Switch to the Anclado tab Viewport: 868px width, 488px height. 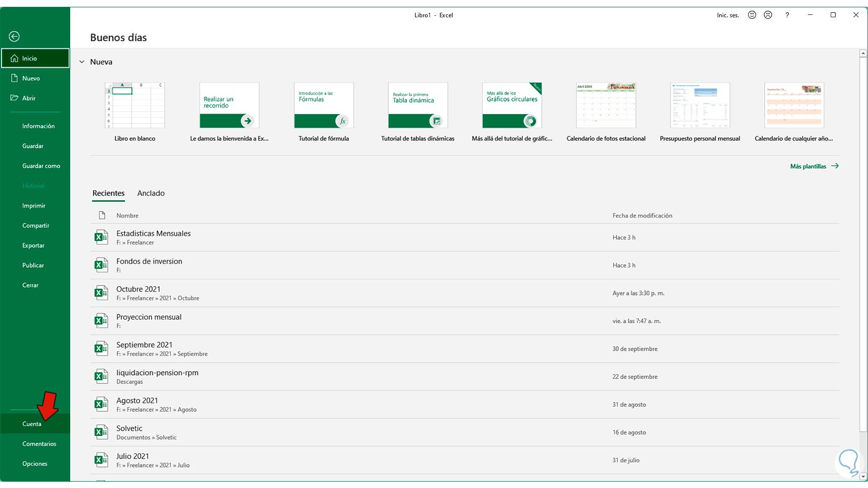151,193
